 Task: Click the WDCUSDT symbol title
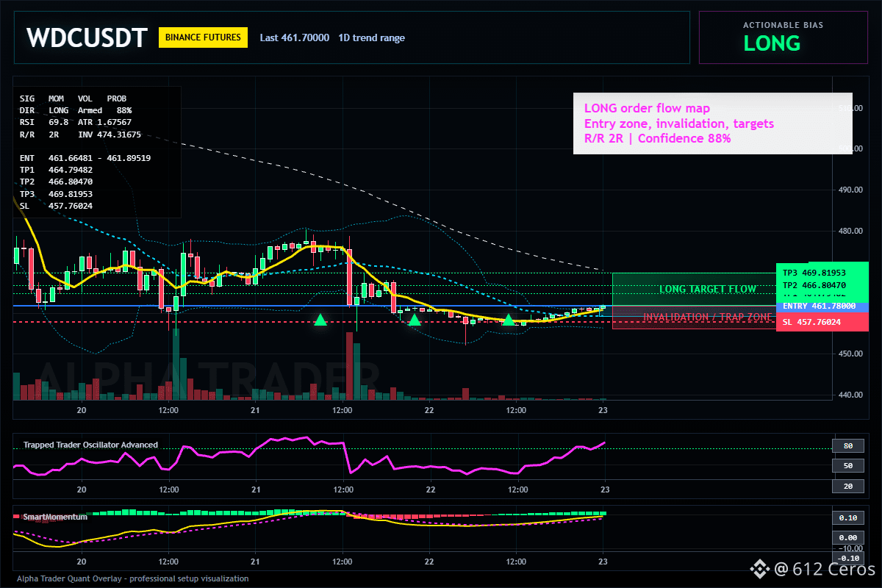click(87, 37)
